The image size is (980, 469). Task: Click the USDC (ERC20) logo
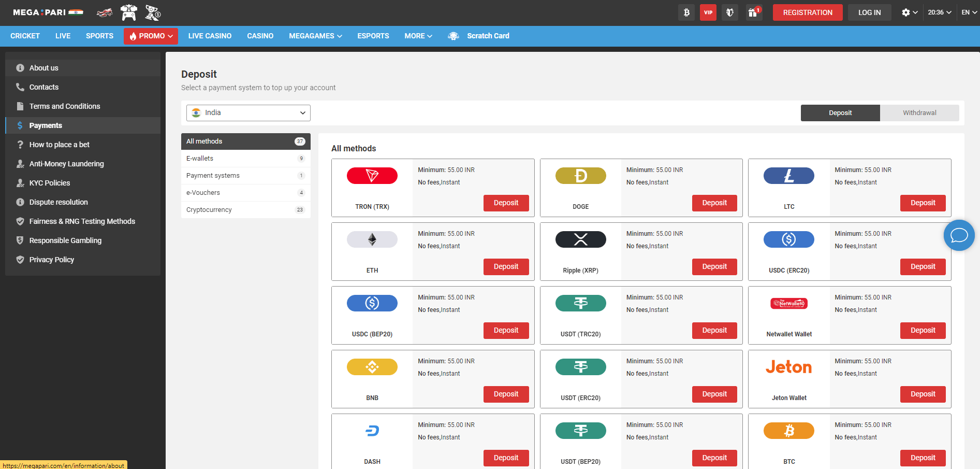[x=789, y=239]
